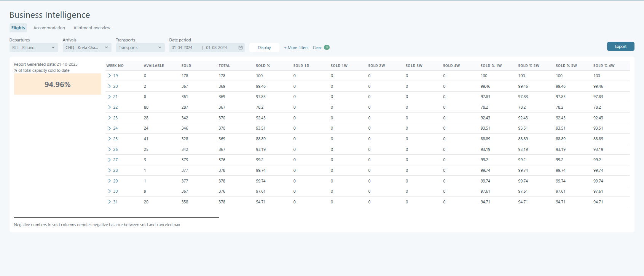Switch to the Allotment overview tab

pos(92,28)
